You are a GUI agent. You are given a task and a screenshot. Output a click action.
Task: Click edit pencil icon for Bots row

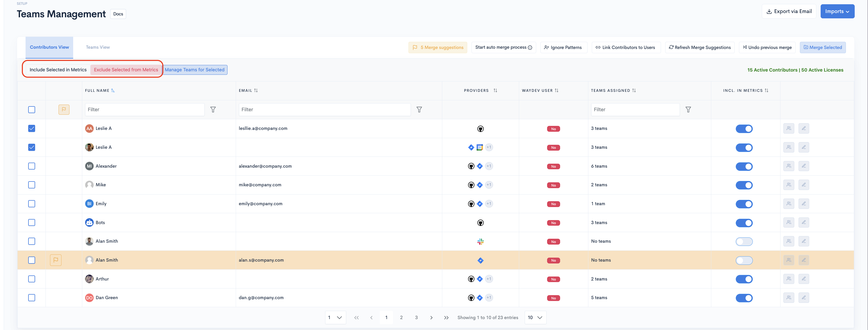[804, 222]
